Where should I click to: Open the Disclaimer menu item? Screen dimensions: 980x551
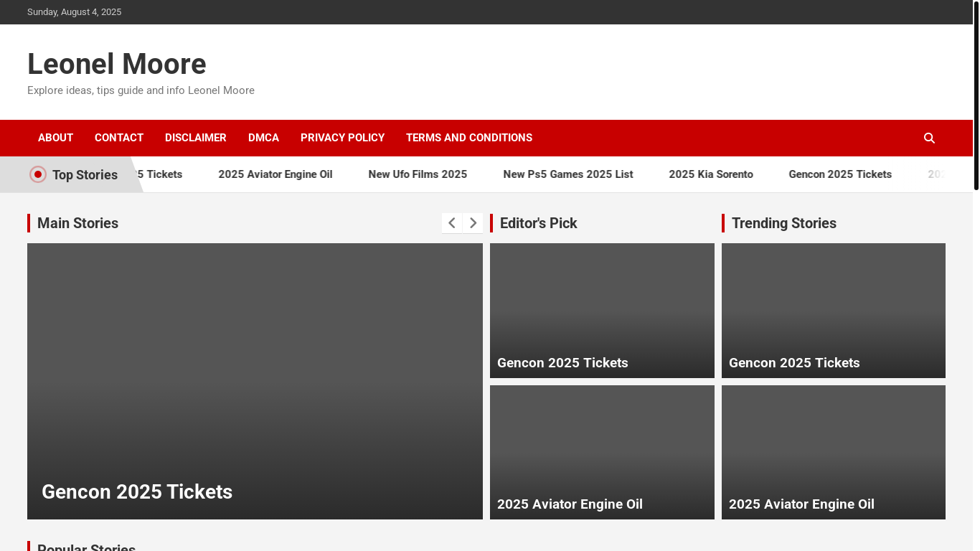click(x=196, y=138)
